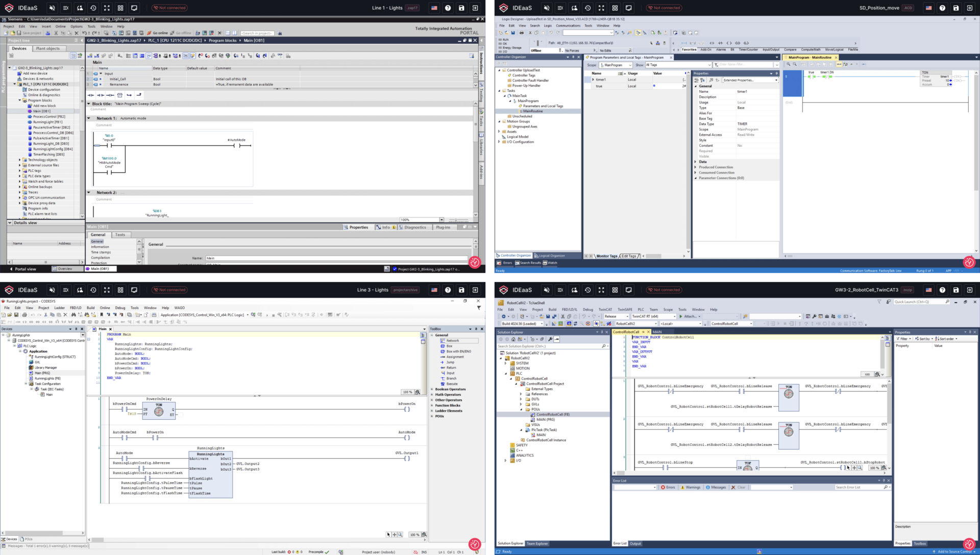
Task: Switch to the MAIN tab in the TwinCAT editor
Action: point(657,332)
